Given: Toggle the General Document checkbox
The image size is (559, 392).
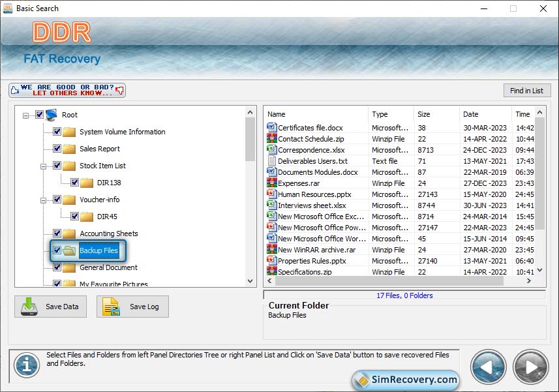Looking at the screenshot, I should tap(57, 267).
